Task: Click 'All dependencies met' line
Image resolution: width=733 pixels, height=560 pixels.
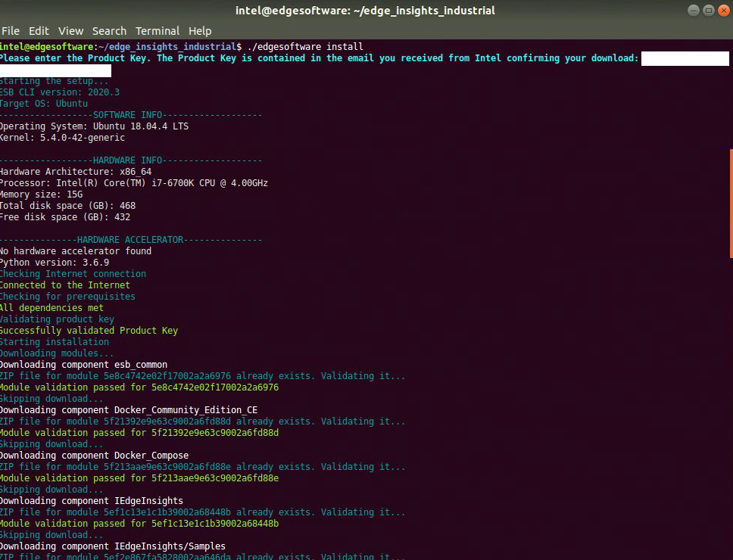Action: click(52, 307)
